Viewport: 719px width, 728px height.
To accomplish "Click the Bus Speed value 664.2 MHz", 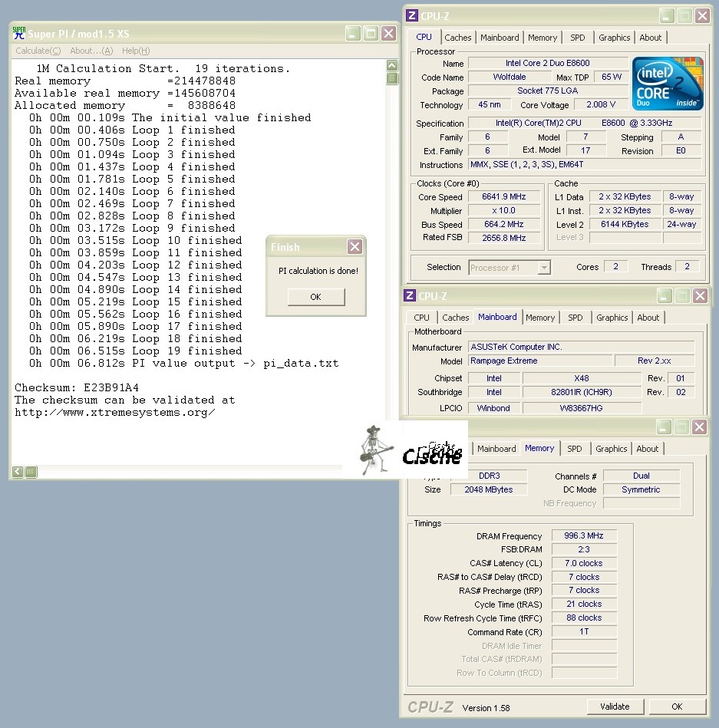I will [504, 224].
